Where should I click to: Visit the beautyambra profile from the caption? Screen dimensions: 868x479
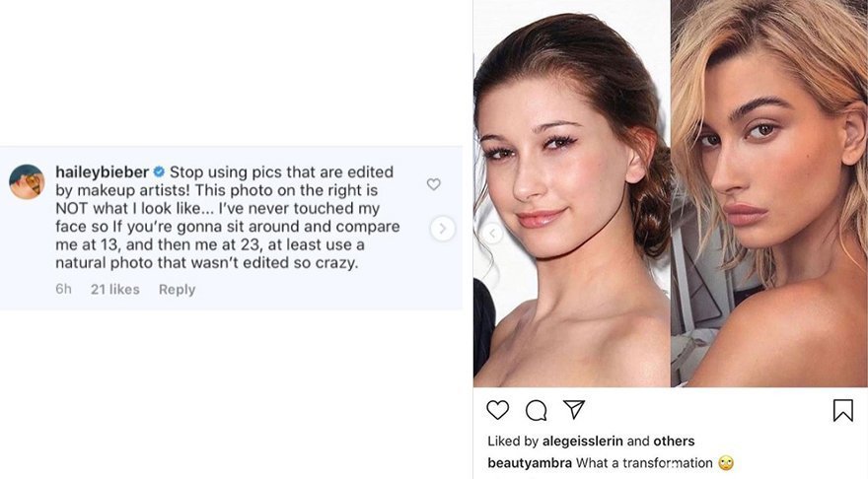click(529, 462)
